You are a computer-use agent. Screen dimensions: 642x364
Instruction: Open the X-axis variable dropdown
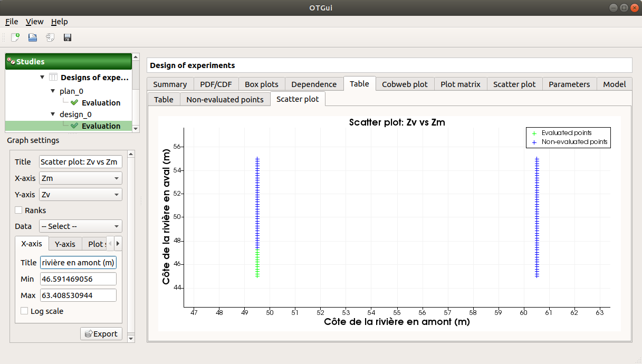tap(81, 178)
